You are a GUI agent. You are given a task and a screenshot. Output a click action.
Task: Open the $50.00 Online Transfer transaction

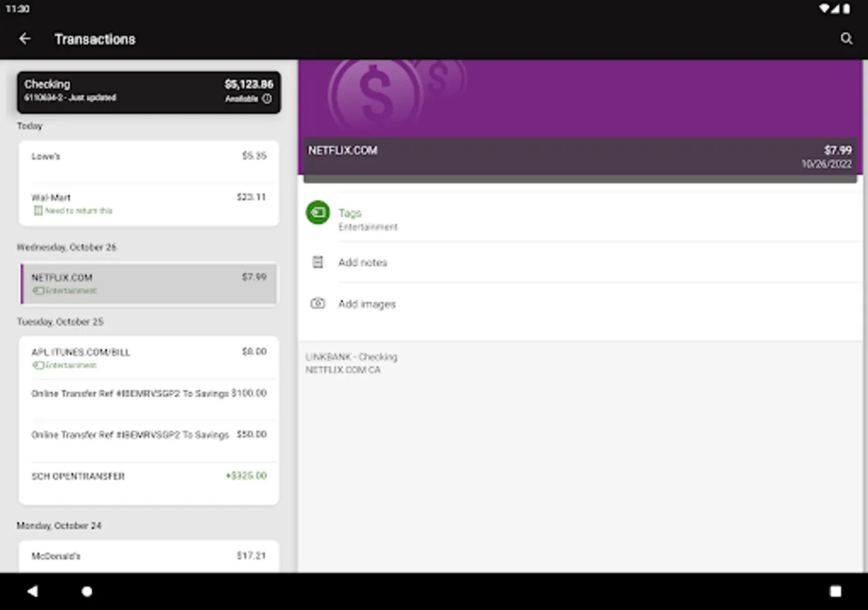[x=149, y=441]
